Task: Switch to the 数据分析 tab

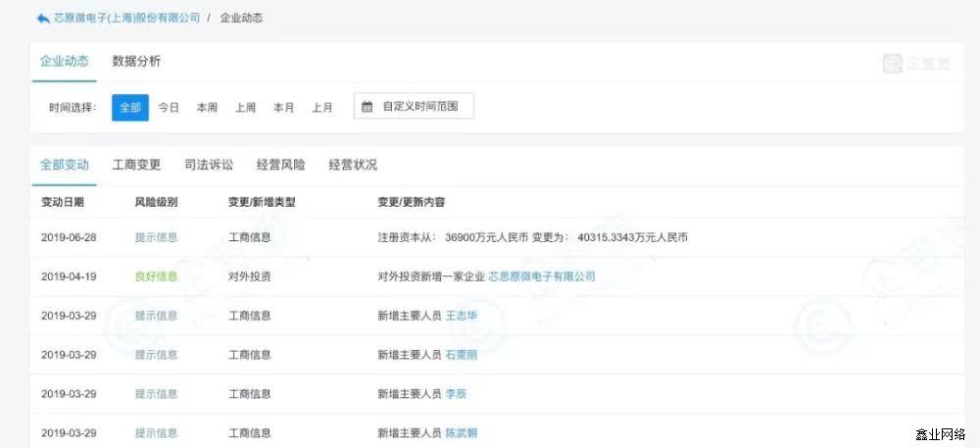Action: point(136,62)
